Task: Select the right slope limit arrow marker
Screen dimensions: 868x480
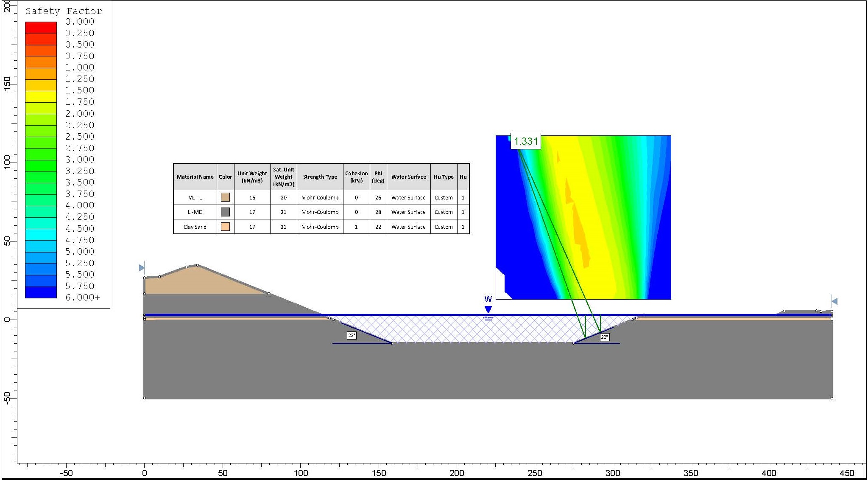Action: pyautogui.click(x=835, y=301)
